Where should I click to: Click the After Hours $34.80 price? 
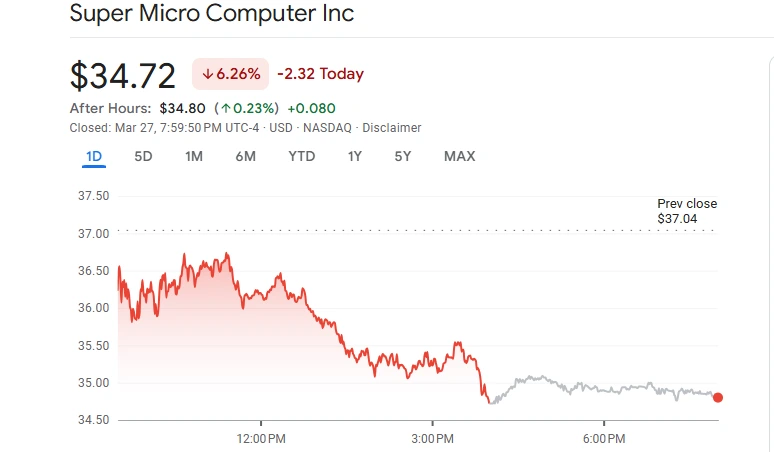[x=182, y=108]
